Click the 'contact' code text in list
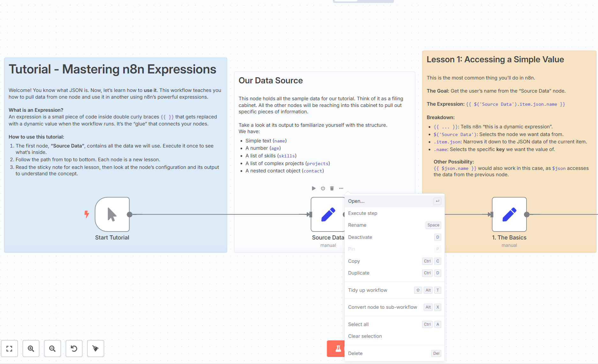 pos(313,171)
